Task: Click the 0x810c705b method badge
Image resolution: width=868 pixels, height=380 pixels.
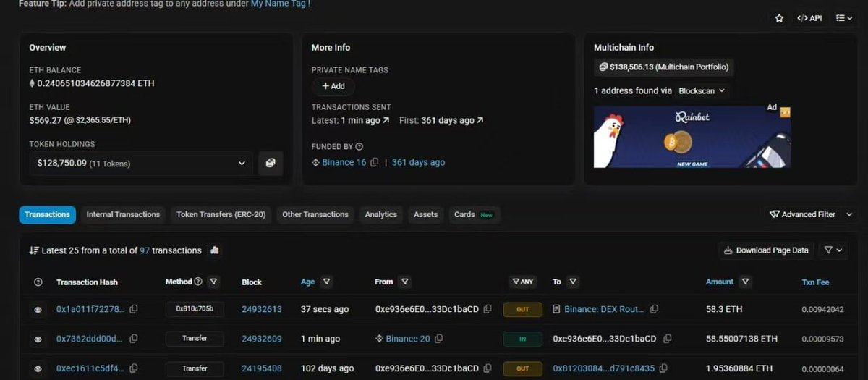Action: 195,309
